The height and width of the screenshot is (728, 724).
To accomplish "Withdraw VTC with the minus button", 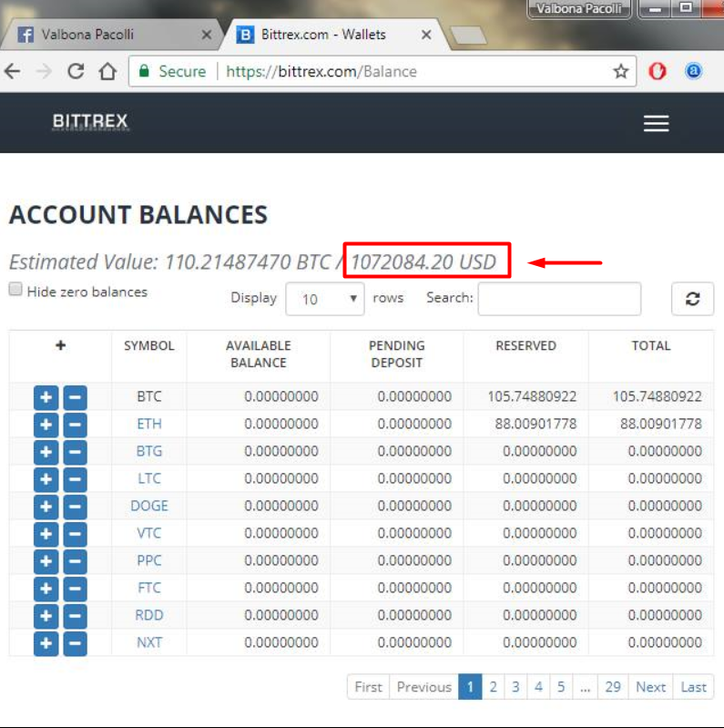I will (76, 534).
